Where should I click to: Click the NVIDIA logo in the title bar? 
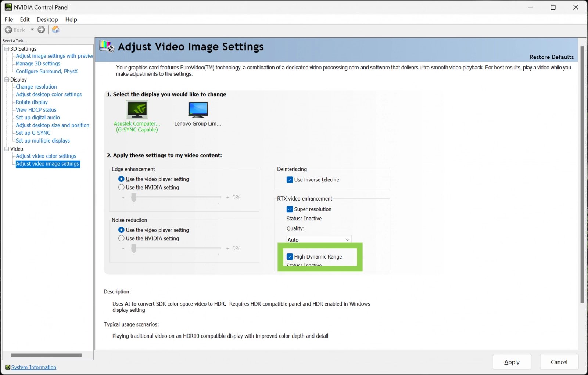[8, 7]
